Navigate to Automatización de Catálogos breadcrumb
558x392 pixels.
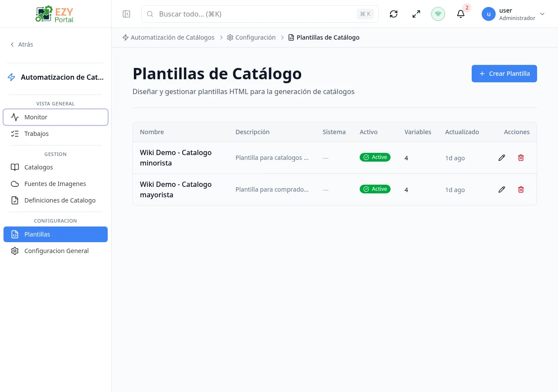[168, 37]
